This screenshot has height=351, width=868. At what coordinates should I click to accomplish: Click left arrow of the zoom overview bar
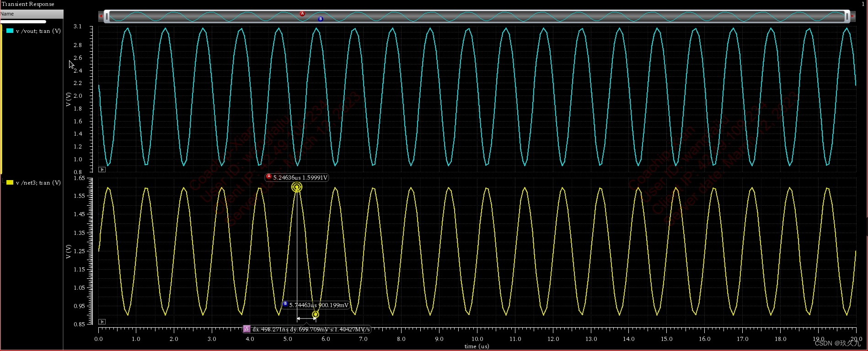101,16
